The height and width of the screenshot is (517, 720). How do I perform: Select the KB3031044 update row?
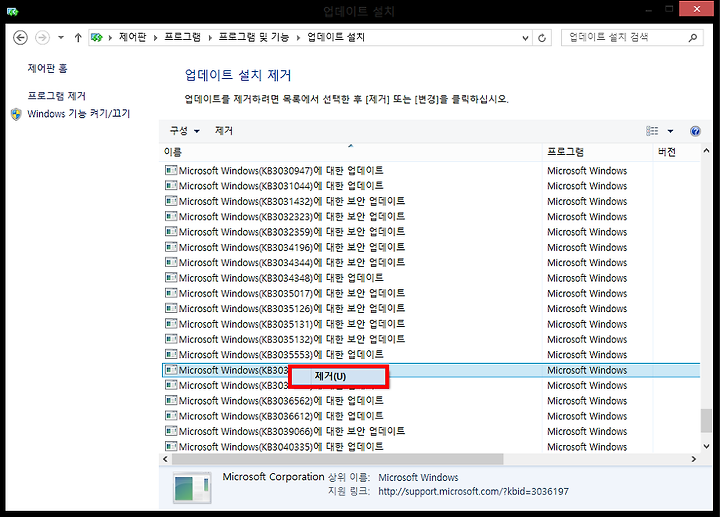(x=431, y=186)
